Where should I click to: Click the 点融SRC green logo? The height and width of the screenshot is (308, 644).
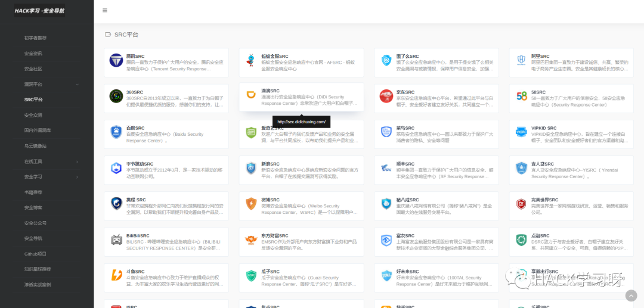[x=522, y=239]
